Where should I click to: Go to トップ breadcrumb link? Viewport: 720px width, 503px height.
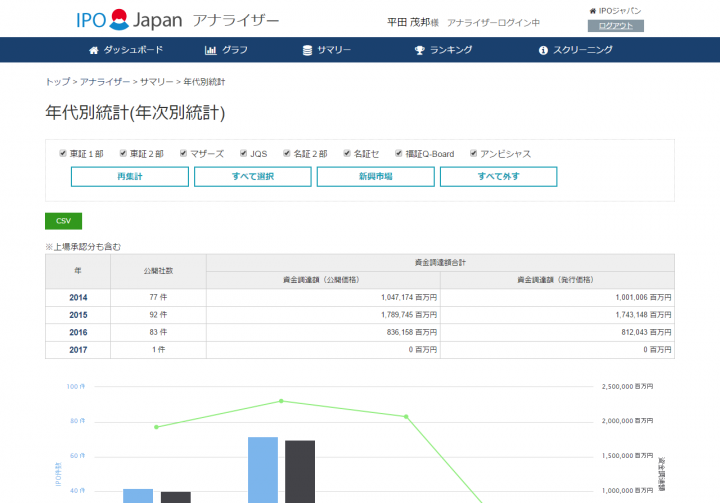[x=57, y=81]
